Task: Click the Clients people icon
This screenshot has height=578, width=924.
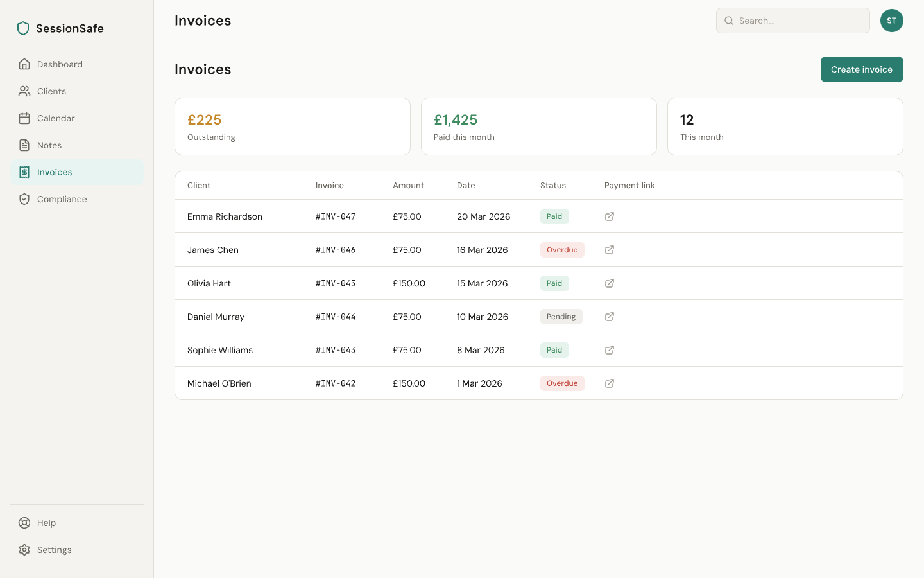Action: [x=24, y=91]
